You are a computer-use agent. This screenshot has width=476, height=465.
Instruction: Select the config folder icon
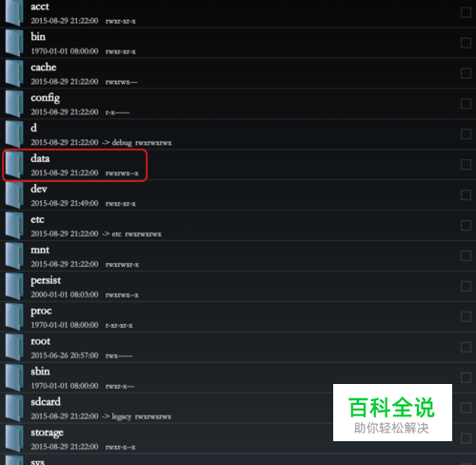(14, 104)
